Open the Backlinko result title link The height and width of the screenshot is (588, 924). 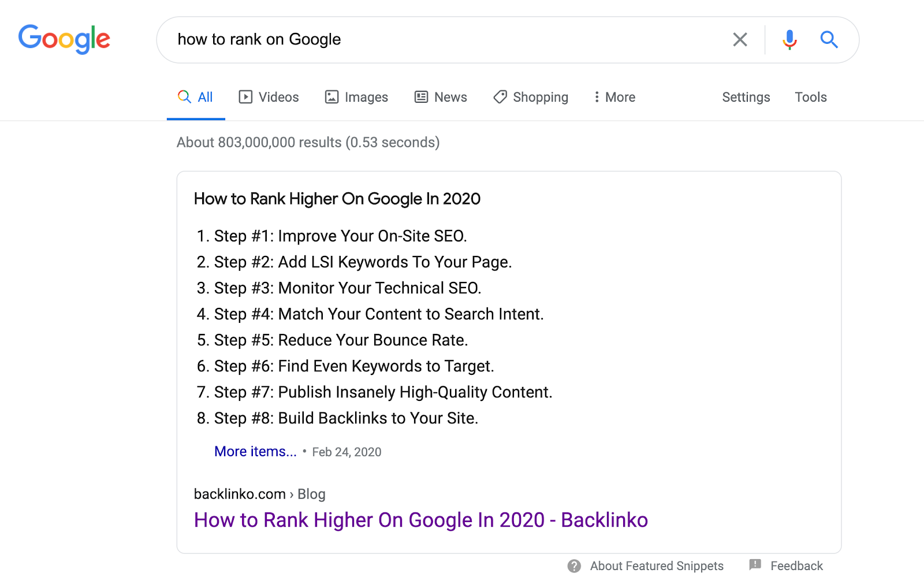420,520
